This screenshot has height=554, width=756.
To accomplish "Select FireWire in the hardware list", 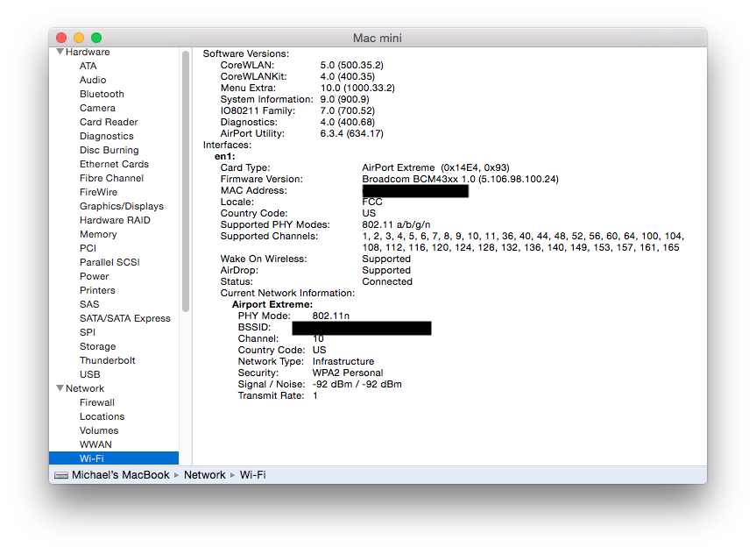I will [x=98, y=192].
